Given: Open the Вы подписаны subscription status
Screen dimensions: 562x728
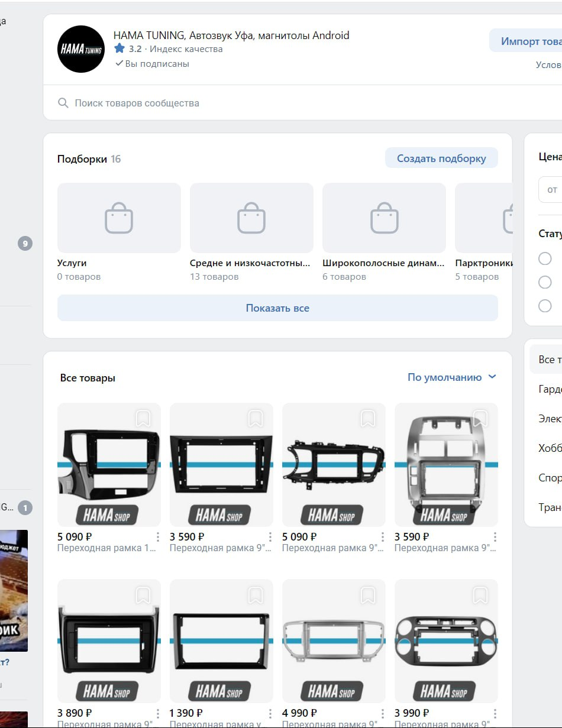Looking at the screenshot, I should pos(152,64).
